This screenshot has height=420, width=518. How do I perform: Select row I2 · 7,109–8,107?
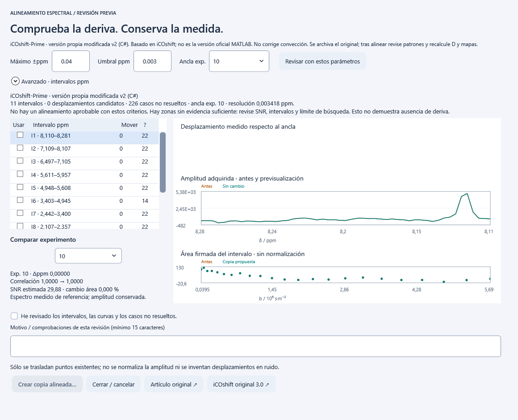click(84, 151)
